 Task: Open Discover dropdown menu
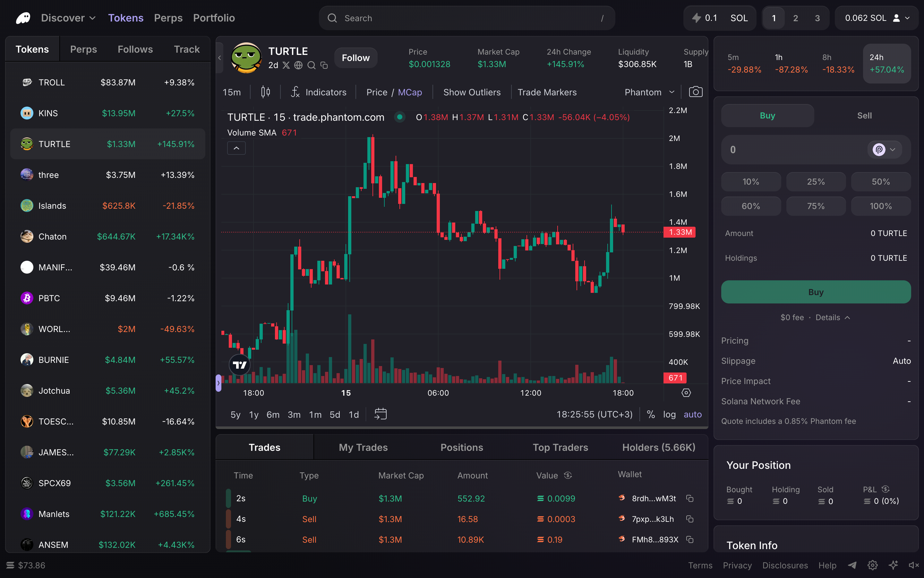coord(68,18)
